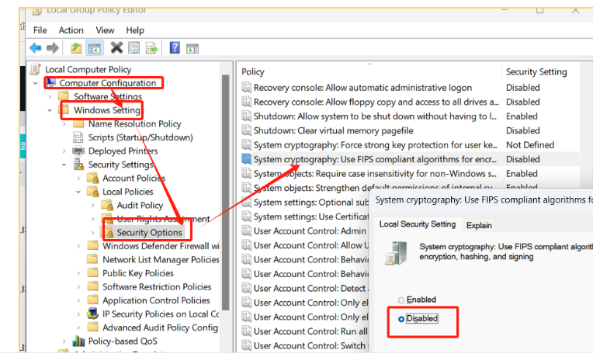Viewport: 593px width, 364px height.
Task: Click the Security Settings padlock icon
Action: (78, 164)
